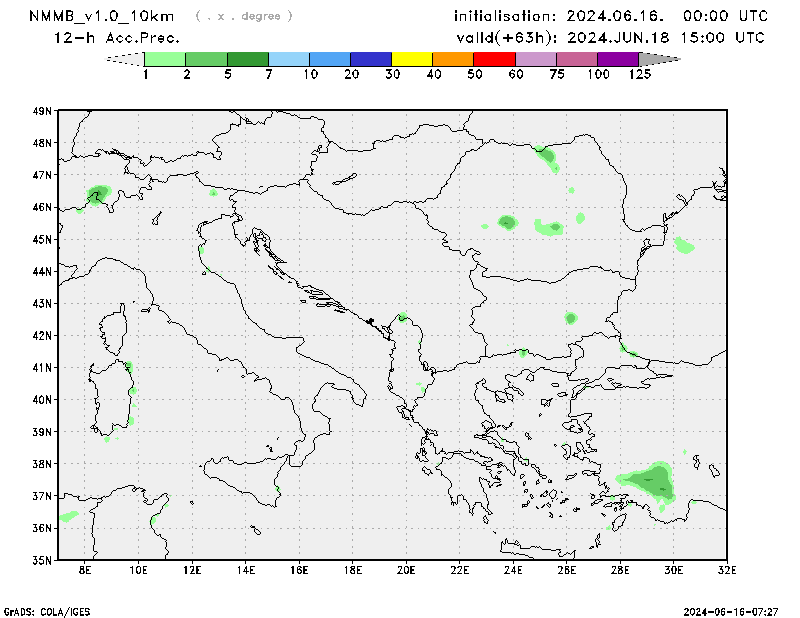Image resolution: width=800 pixels, height=618 pixels.
Task: Click the 2024-06-16-07:27 timestamp
Action: (x=738, y=610)
